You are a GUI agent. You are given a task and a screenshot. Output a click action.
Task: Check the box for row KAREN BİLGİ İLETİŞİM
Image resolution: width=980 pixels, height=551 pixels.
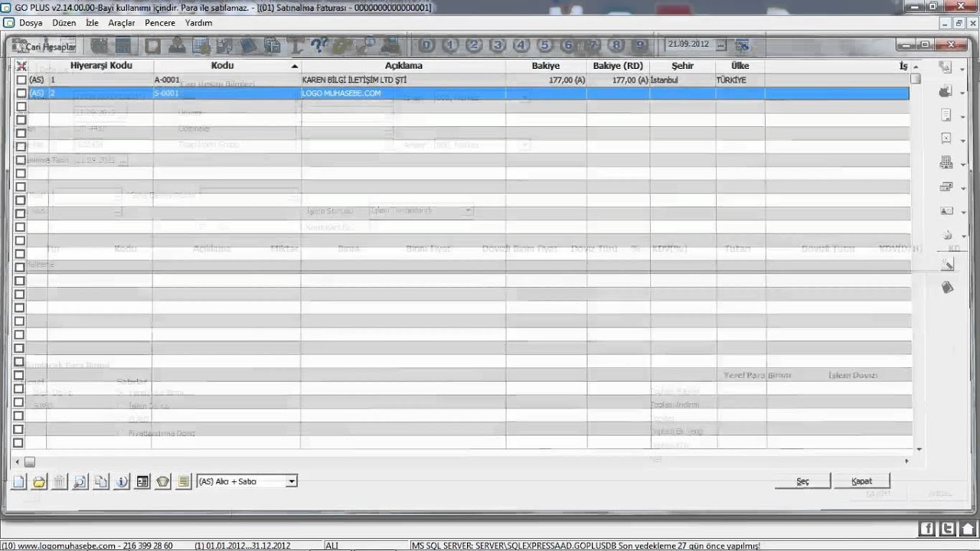click(x=21, y=80)
